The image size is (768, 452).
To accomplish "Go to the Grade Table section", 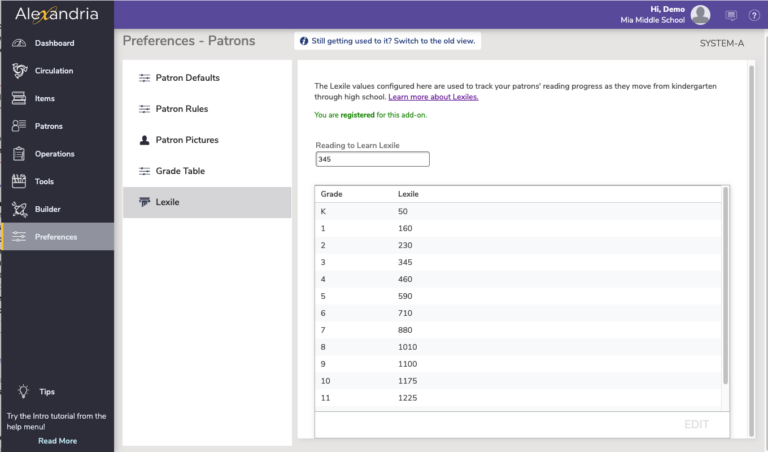I will click(180, 171).
